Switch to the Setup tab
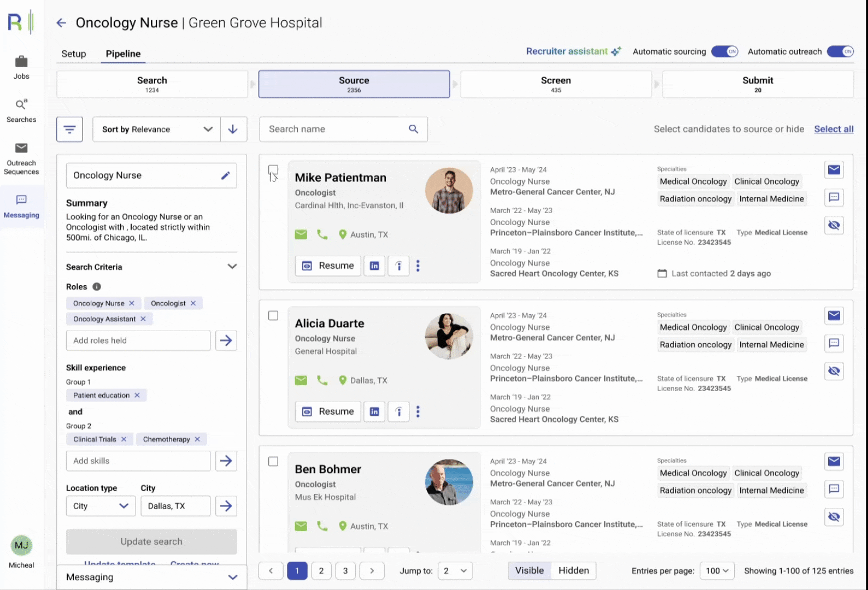The image size is (868, 590). click(x=74, y=54)
